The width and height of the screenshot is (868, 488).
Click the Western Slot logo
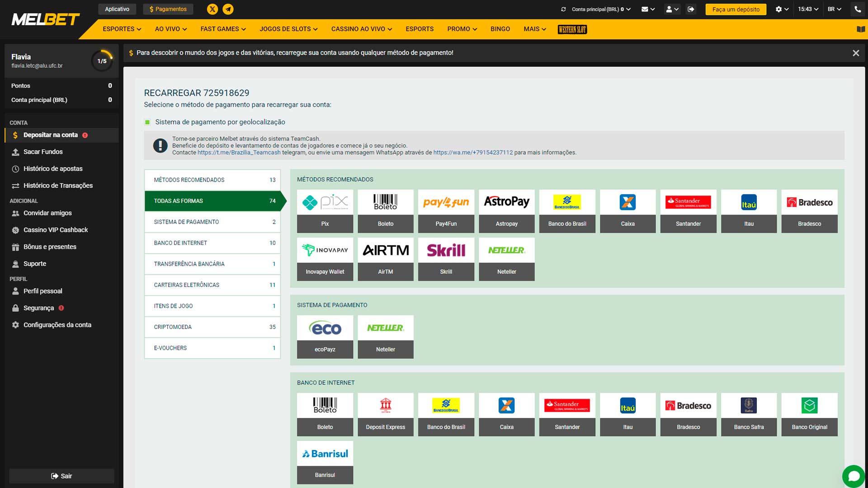[x=572, y=29]
